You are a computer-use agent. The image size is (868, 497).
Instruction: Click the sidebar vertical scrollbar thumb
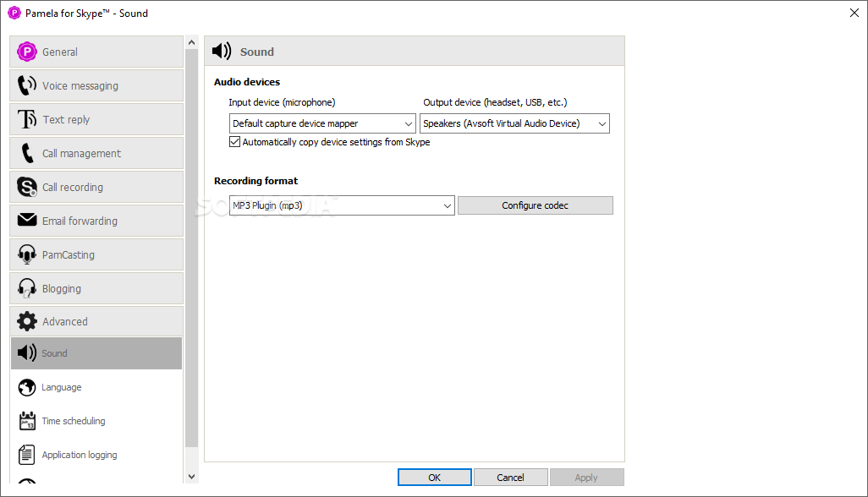click(191, 248)
